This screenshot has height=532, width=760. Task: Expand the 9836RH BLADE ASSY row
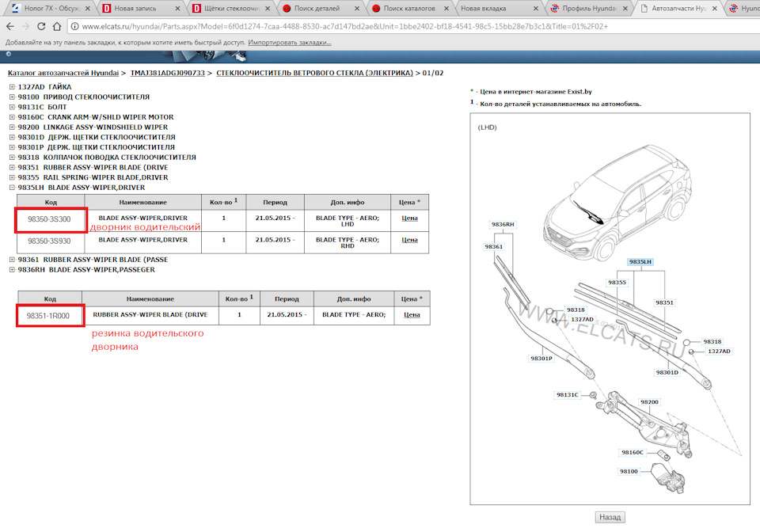coord(12,270)
